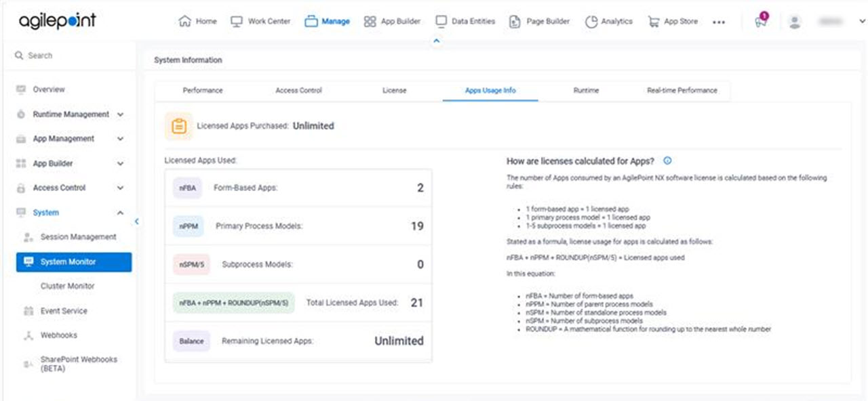
Task: Click the sidebar Search field
Action: [71, 56]
